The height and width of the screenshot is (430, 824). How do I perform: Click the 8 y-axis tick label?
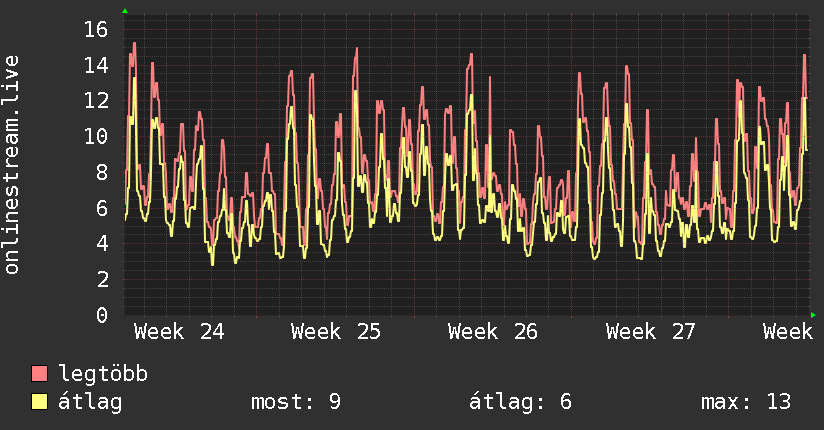click(x=102, y=172)
